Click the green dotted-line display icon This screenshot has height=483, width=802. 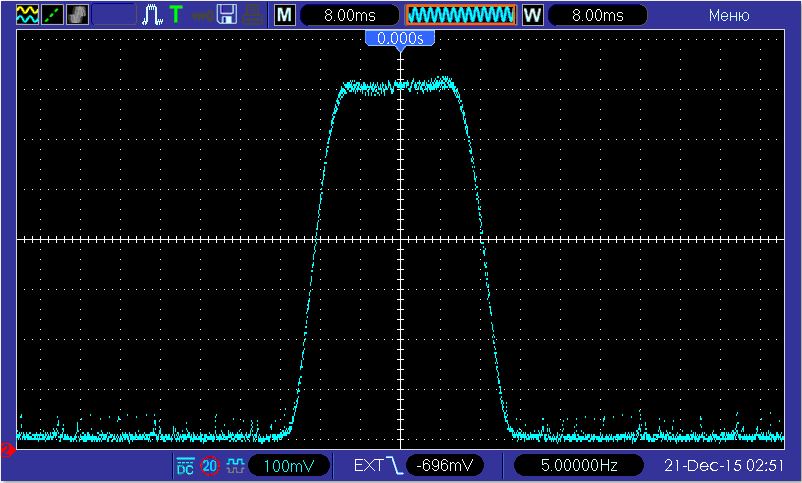click(52, 15)
